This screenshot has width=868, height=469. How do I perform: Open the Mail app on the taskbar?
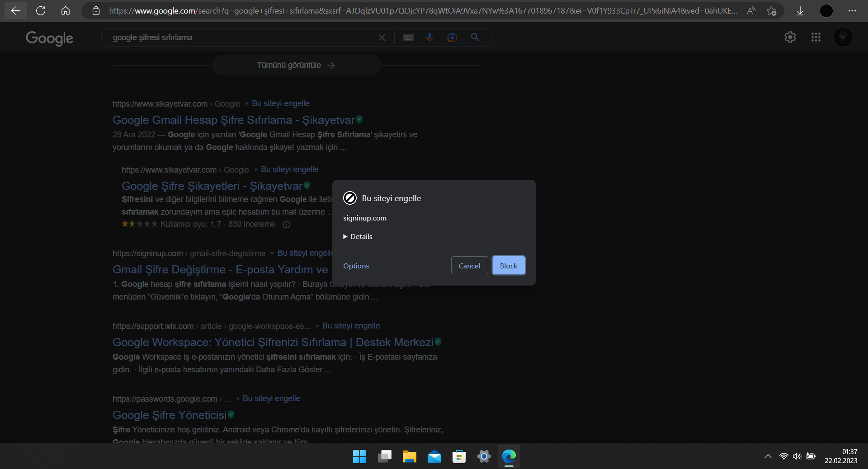434,457
